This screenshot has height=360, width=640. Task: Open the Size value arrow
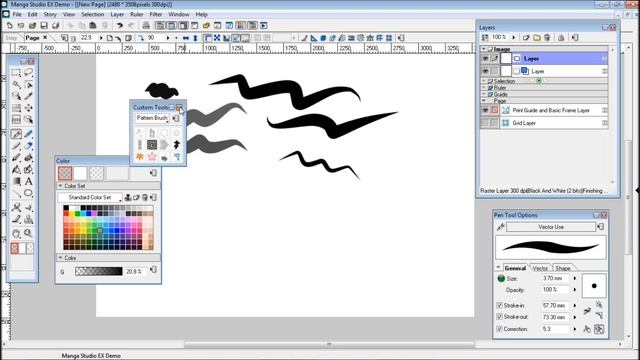[x=575, y=278]
